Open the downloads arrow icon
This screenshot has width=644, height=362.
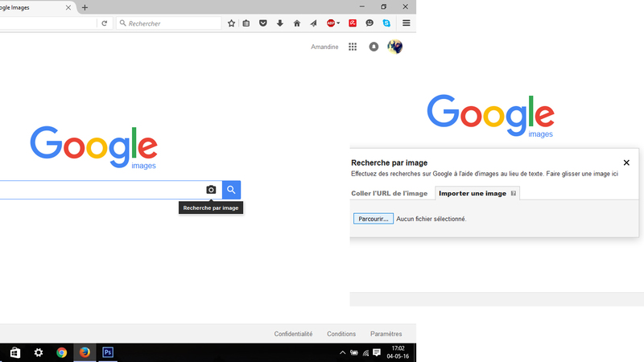[x=279, y=23]
